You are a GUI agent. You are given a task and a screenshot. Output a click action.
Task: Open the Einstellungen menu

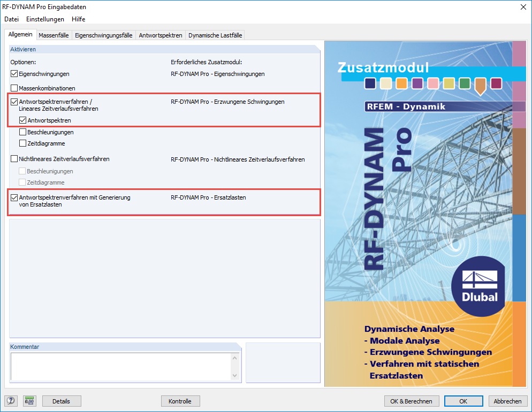pos(45,19)
